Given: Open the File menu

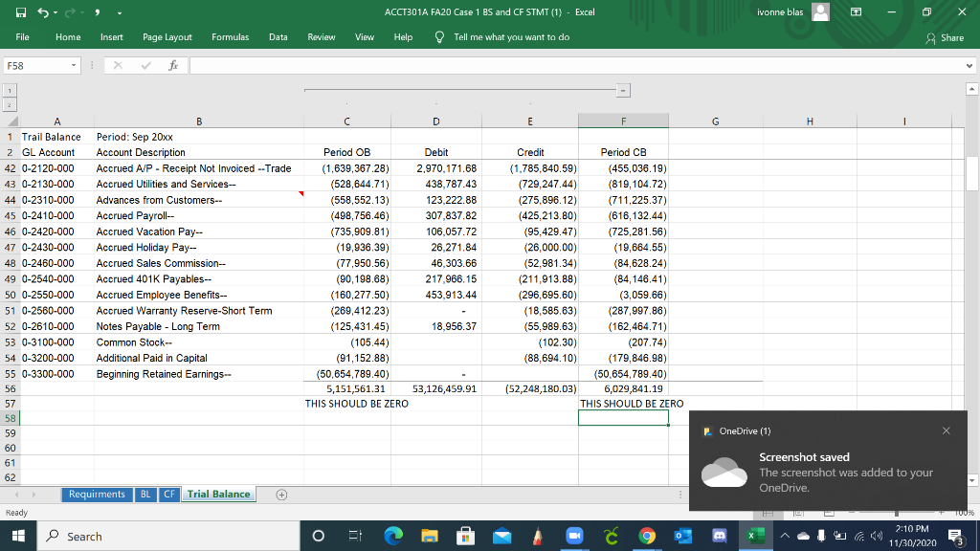Looking at the screenshot, I should pyautogui.click(x=23, y=37).
